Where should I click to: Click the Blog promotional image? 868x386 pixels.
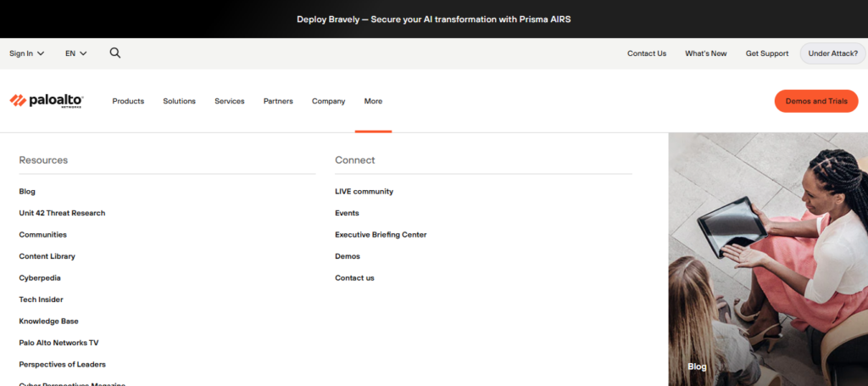[x=767, y=259]
